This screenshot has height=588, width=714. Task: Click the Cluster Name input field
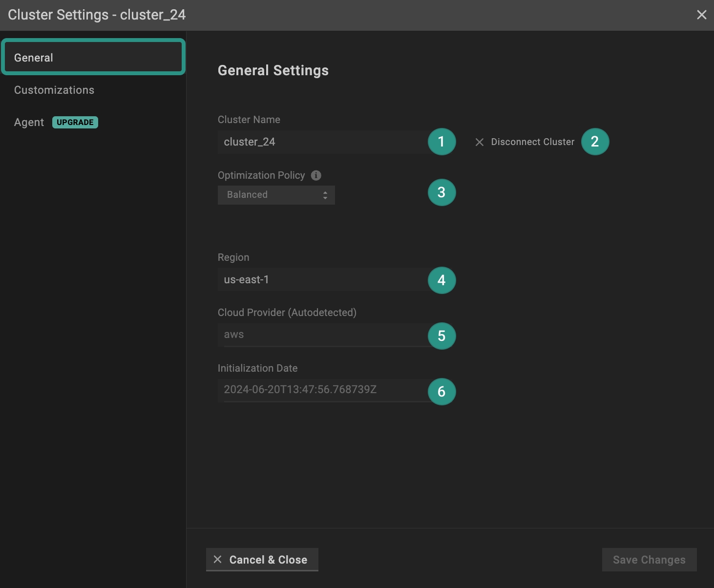coord(322,142)
